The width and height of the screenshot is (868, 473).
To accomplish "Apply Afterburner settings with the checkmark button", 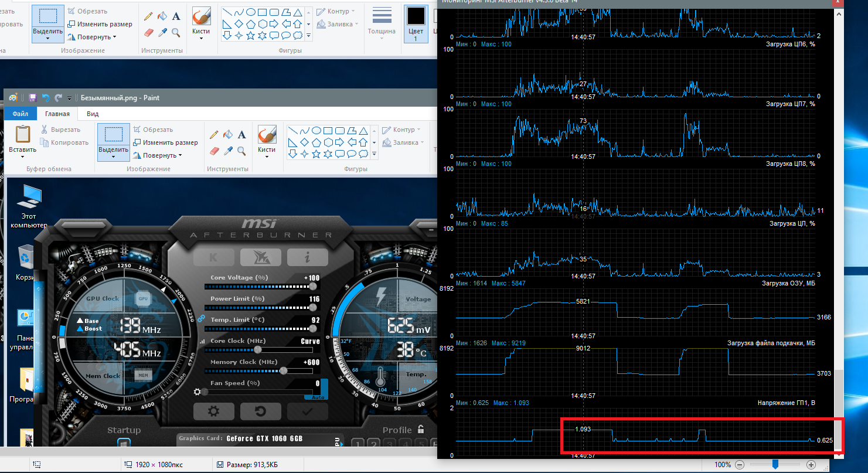I will click(307, 411).
